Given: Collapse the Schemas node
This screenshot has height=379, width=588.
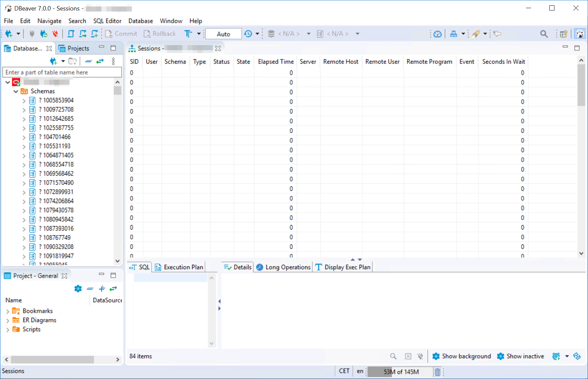Looking at the screenshot, I should 16,91.
